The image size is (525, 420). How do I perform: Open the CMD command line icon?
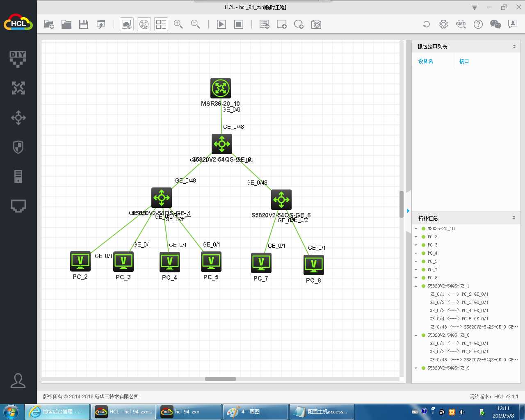pos(461,24)
